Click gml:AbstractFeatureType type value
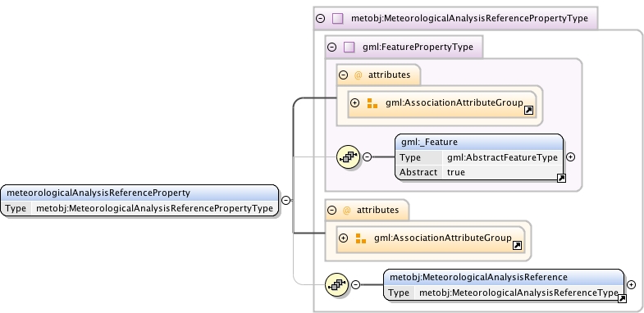The width and height of the screenshot is (644, 313). coord(502,157)
